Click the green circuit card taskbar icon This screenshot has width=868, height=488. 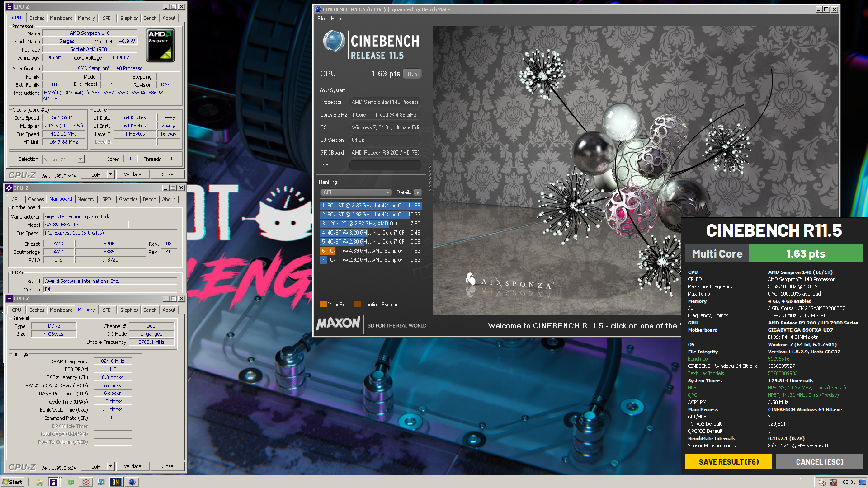[x=71, y=482]
